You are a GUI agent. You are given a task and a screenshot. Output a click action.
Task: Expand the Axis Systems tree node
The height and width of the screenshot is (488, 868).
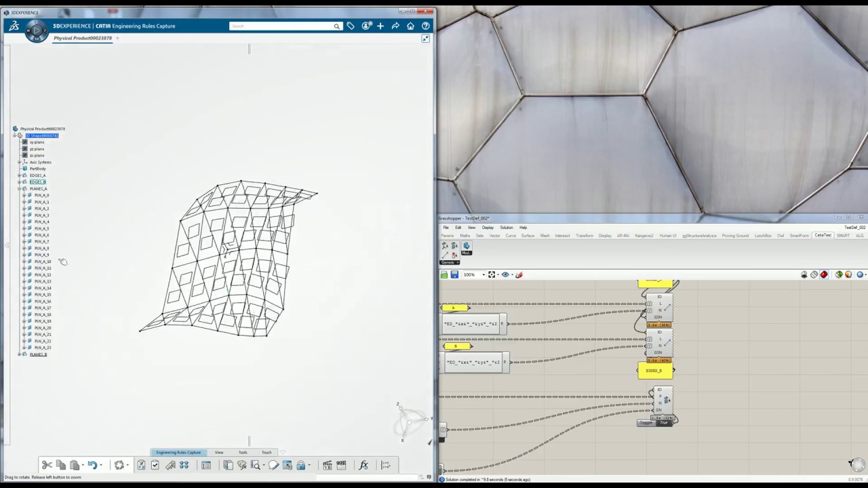pyautogui.click(x=20, y=162)
